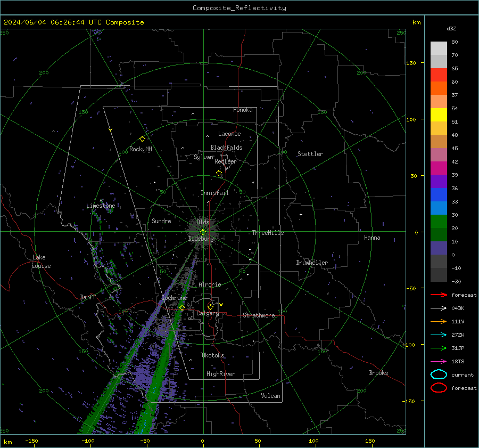Viewport: 479px width, 448px height.
Task: Click the Lake Louise label
Action: tap(42, 262)
